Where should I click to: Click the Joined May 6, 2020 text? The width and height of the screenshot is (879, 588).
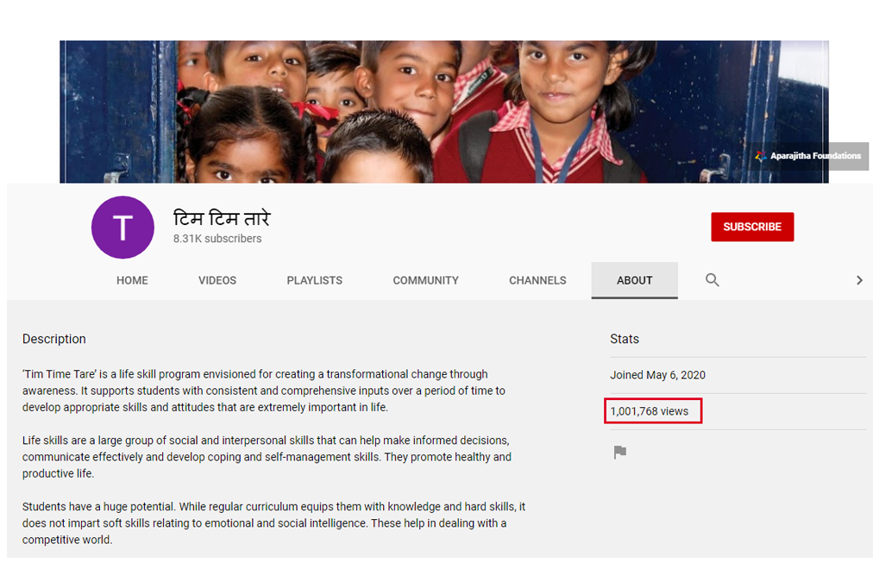[x=657, y=375]
